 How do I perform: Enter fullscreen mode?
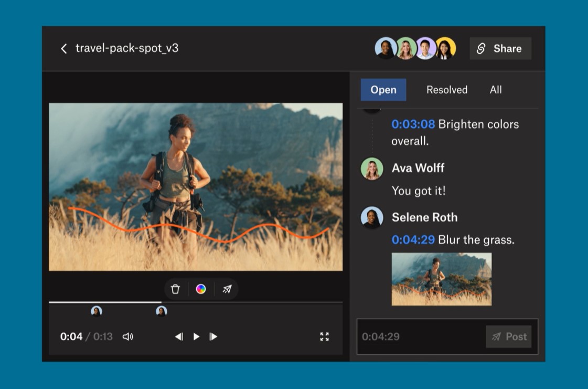click(324, 337)
